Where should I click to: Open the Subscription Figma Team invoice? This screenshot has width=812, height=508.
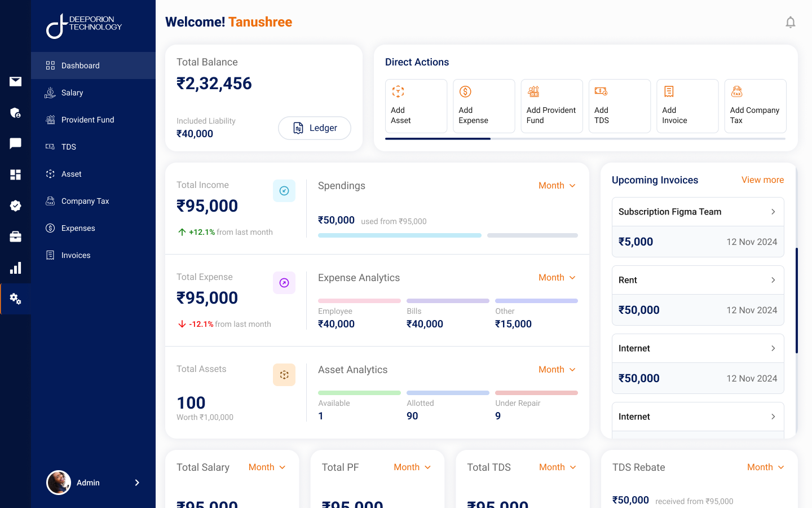(698, 212)
